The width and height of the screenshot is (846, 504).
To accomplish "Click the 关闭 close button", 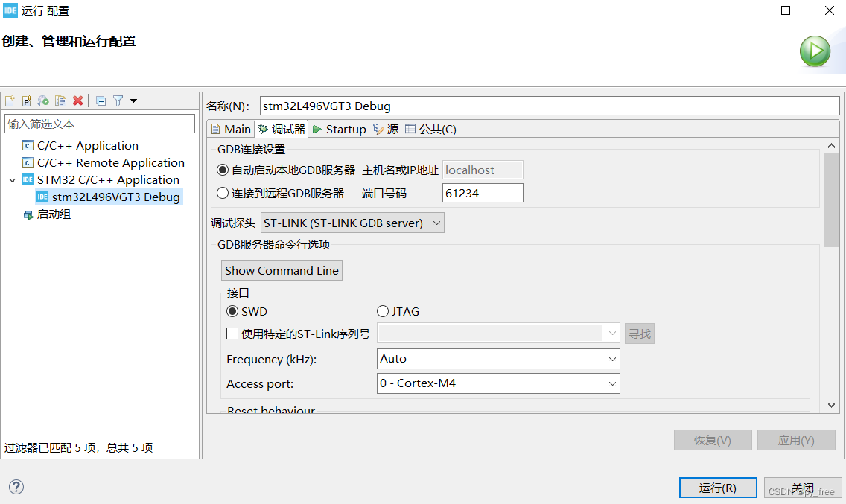I will [x=803, y=488].
